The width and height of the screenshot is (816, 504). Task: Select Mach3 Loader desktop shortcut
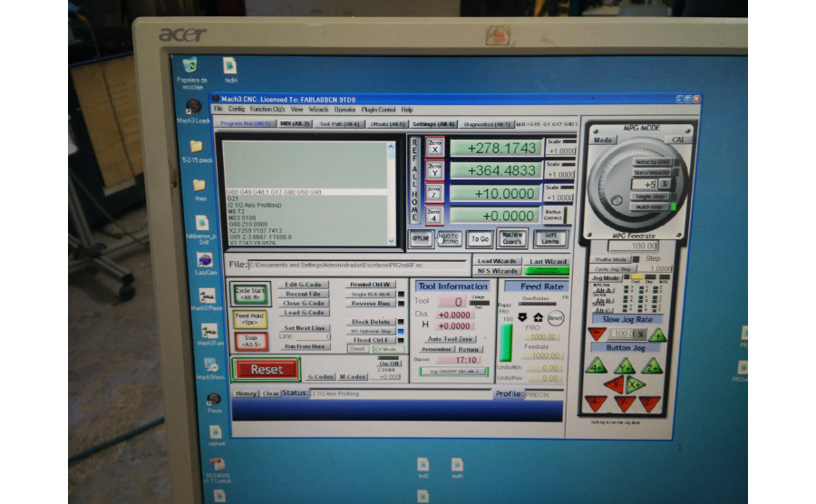pos(193,111)
